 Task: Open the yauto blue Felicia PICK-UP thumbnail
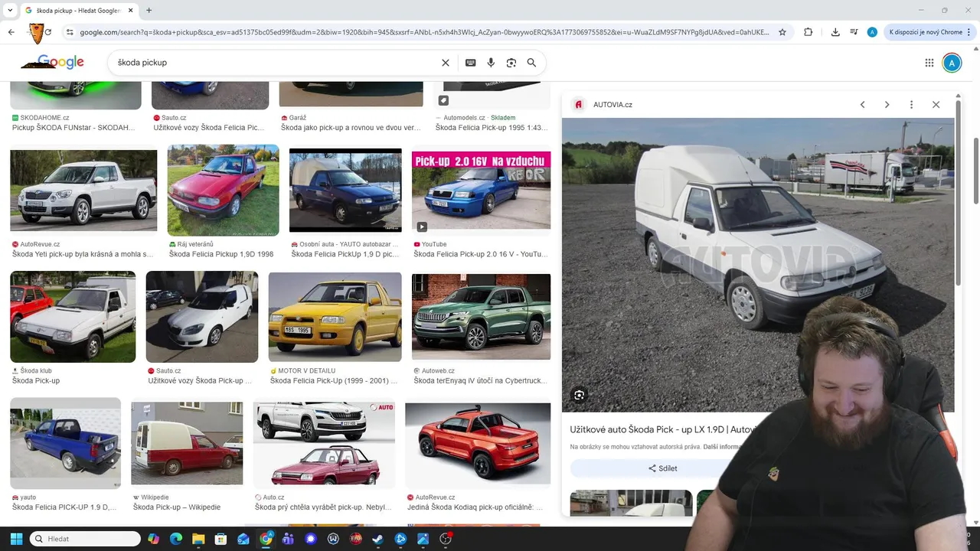pyautogui.click(x=65, y=443)
